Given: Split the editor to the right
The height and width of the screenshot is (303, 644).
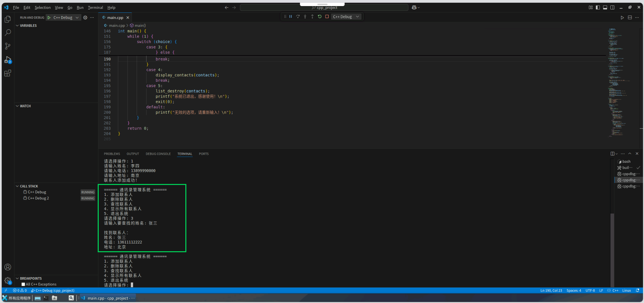Looking at the screenshot, I should pyautogui.click(x=630, y=17).
